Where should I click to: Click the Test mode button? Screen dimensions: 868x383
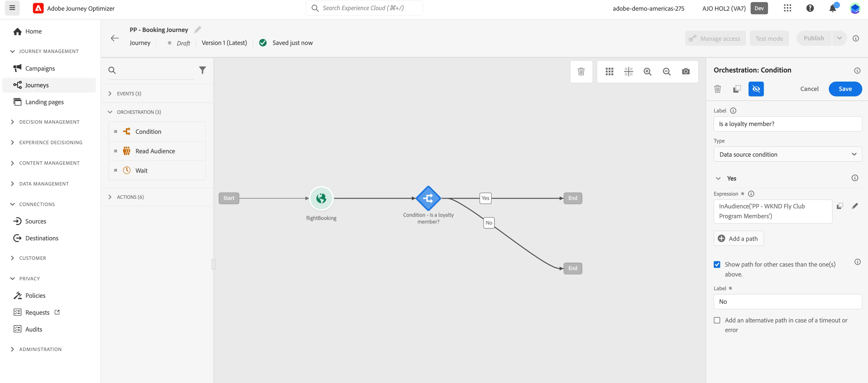tap(769, 38)
